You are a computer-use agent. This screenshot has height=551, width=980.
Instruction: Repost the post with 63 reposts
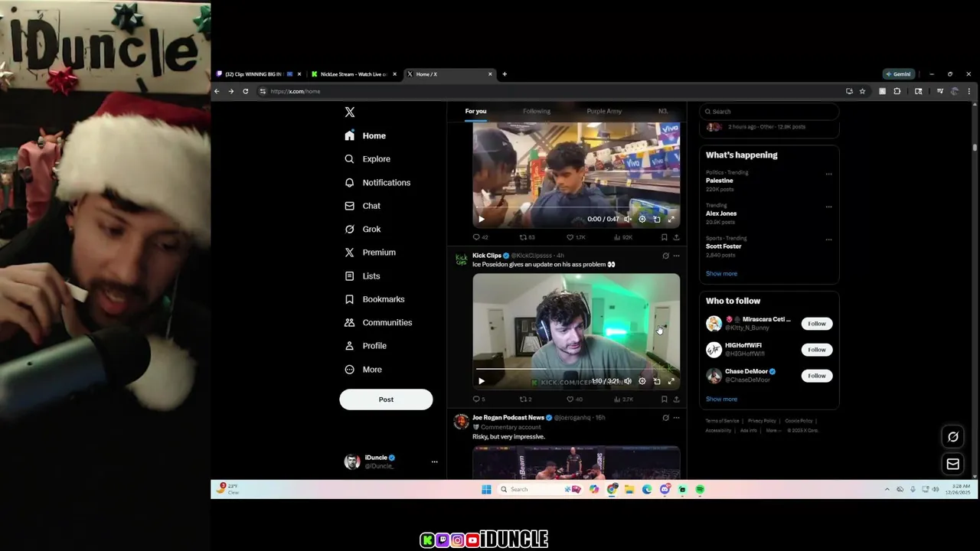click(x=527, y=237)
